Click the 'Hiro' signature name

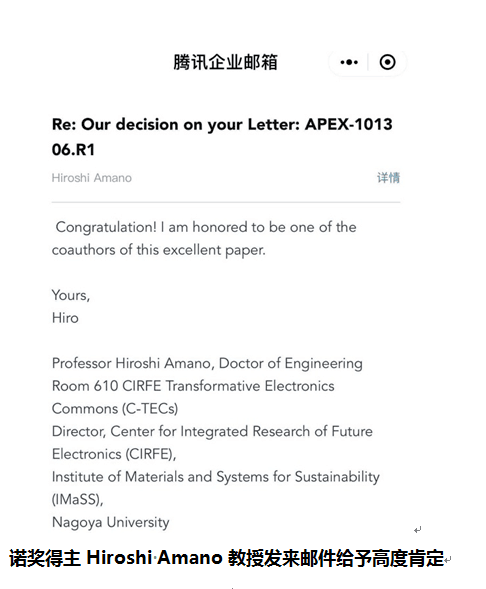tap(65, 318)
